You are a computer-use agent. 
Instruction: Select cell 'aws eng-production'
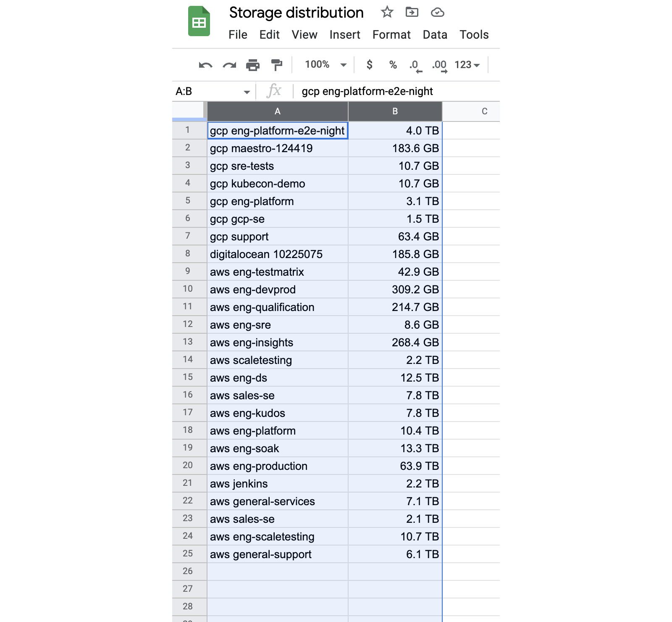(278, 466)
